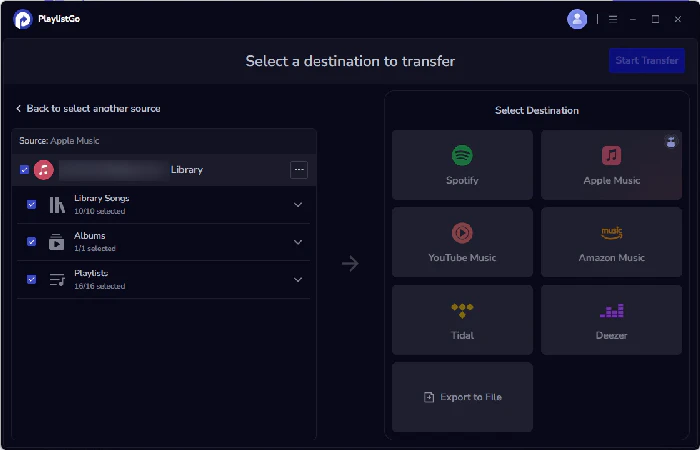Choose the Deezer logo icon
Screen dimensions: 700x450
coord(611,311)
